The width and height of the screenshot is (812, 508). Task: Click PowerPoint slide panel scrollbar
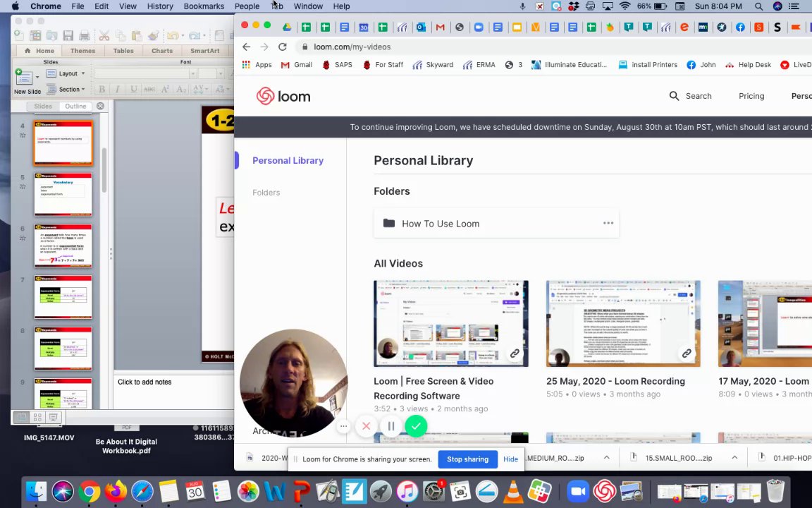click(104, 169)
